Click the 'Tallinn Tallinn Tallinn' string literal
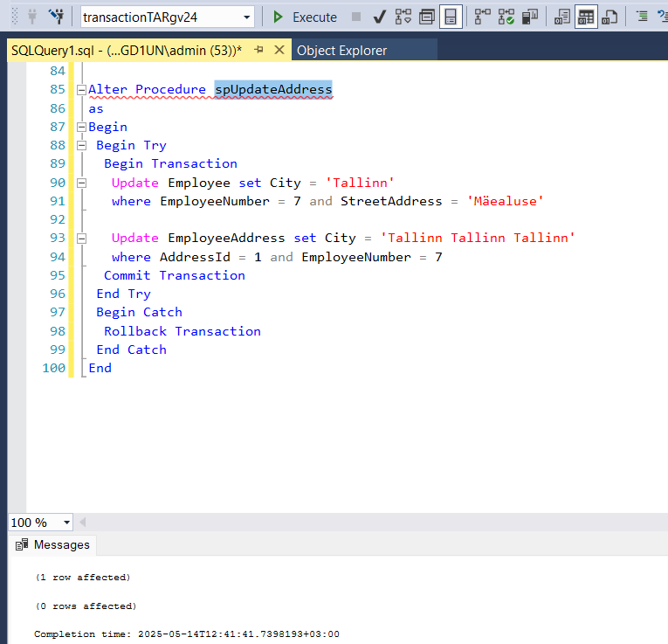Image resolution: width=668 pixels, height=644 pixels. pyautogui.click(x=478, y=238)
